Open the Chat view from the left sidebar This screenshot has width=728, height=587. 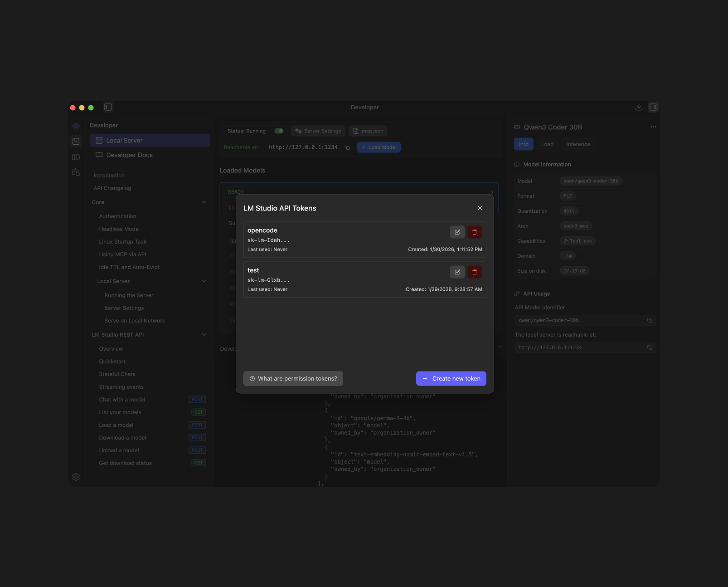pyautogui.click(x=76, y=126)
